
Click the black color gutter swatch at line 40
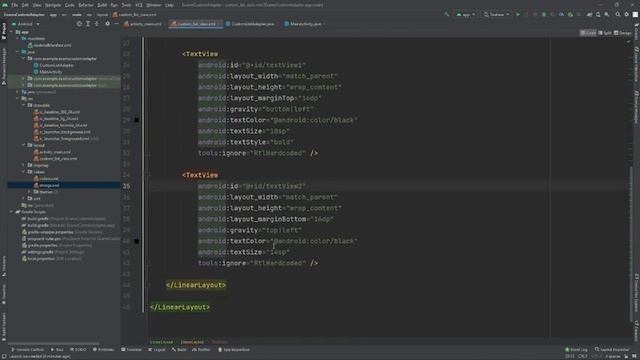[137, 241]
